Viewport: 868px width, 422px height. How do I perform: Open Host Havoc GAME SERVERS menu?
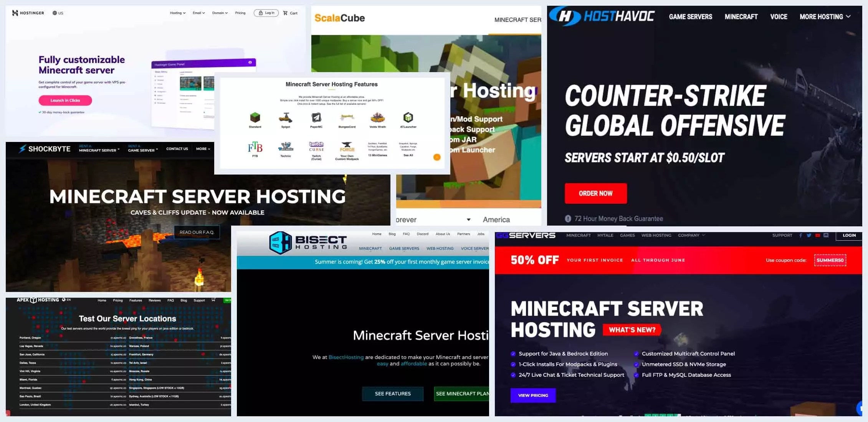tap(690, 16)
